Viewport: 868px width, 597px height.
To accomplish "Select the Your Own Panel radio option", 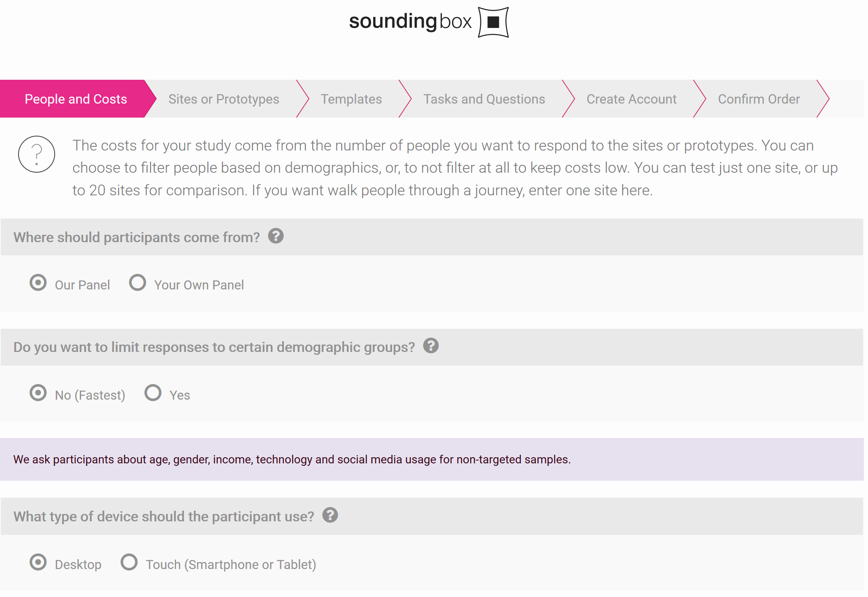I will 137,283.
